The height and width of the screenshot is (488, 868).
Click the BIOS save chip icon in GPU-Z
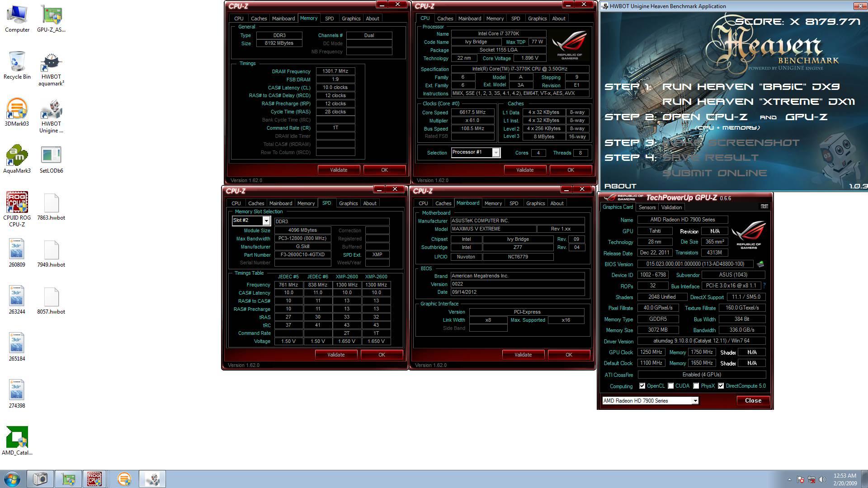(760, 264)
